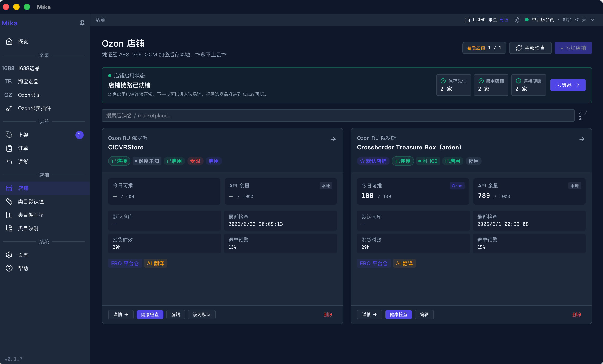Click 额度未知 tag on CICVRStore
This screenshot has width=603, height=364.
(147, 161)
